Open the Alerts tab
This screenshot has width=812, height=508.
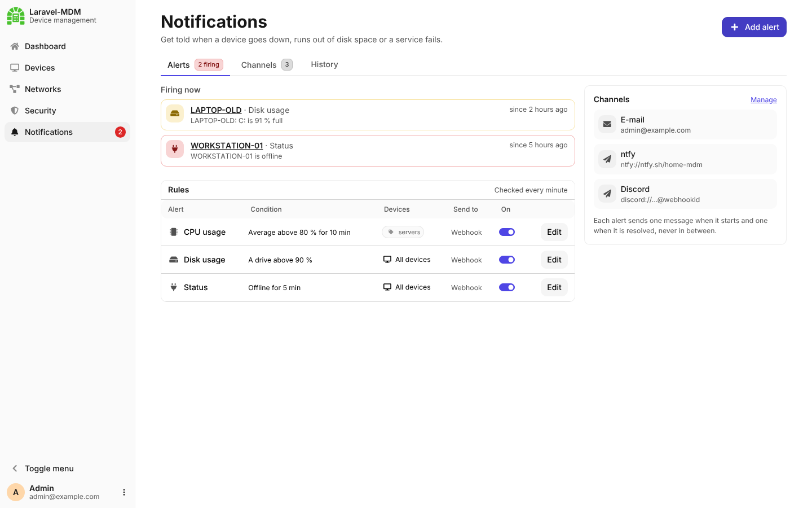point(195,65)
